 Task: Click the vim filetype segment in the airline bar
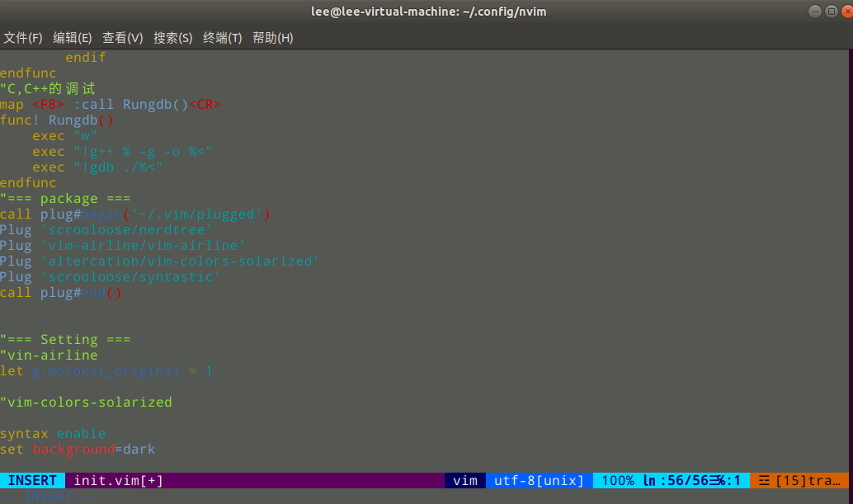tap(464, 480)
